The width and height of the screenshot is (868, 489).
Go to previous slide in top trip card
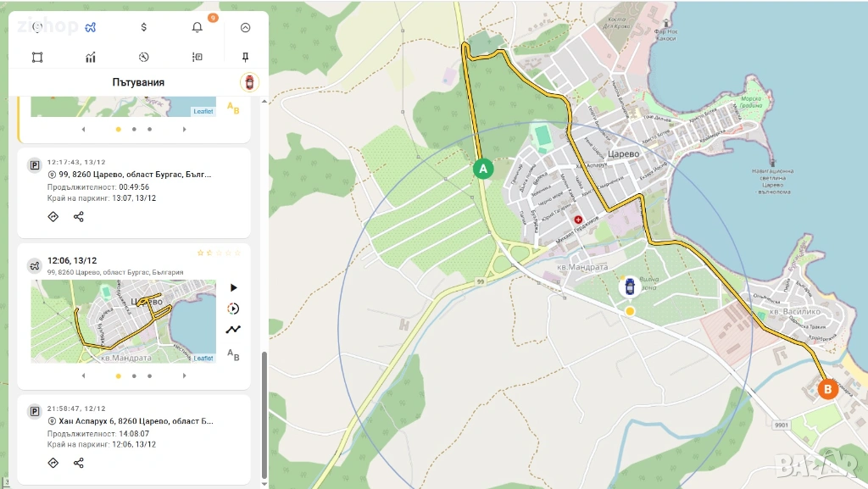(83, 130)
